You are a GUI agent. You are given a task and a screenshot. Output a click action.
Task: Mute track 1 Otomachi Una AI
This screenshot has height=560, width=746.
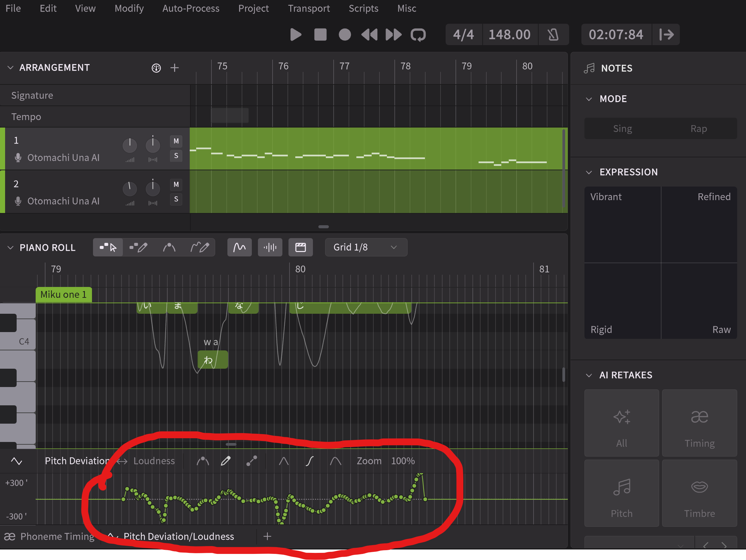[x=176, y=141]
